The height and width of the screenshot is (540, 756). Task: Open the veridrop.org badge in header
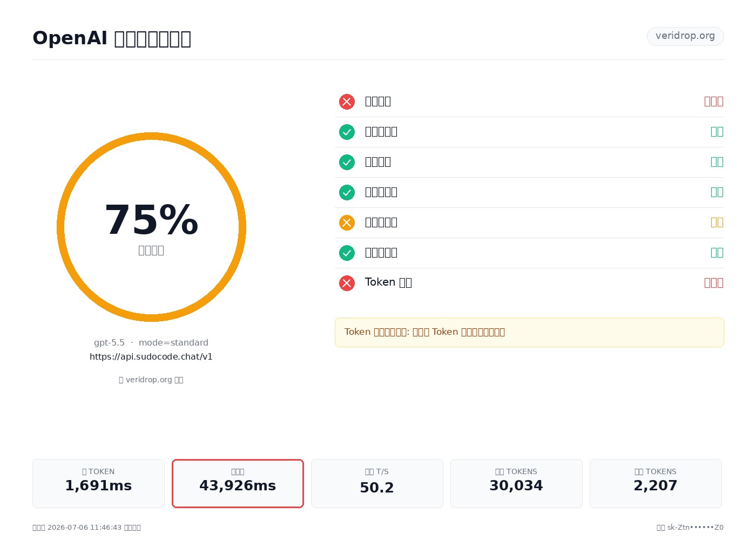[x=685, y=36]
